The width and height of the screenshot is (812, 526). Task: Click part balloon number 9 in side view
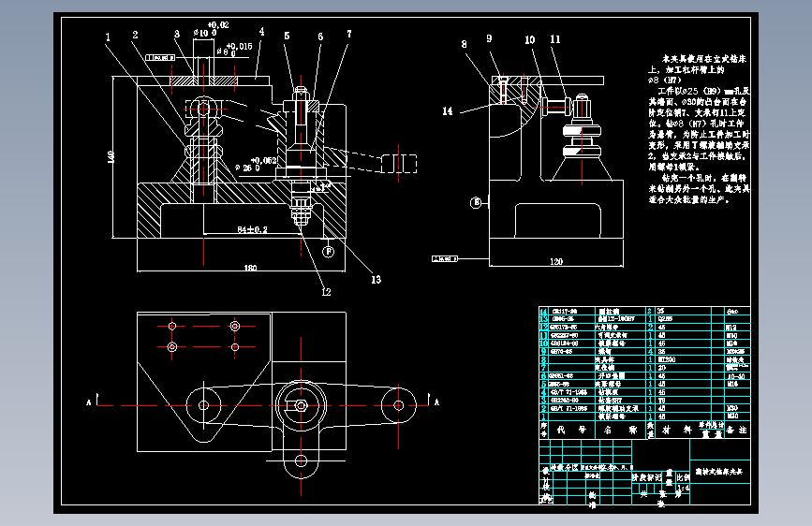489,38
